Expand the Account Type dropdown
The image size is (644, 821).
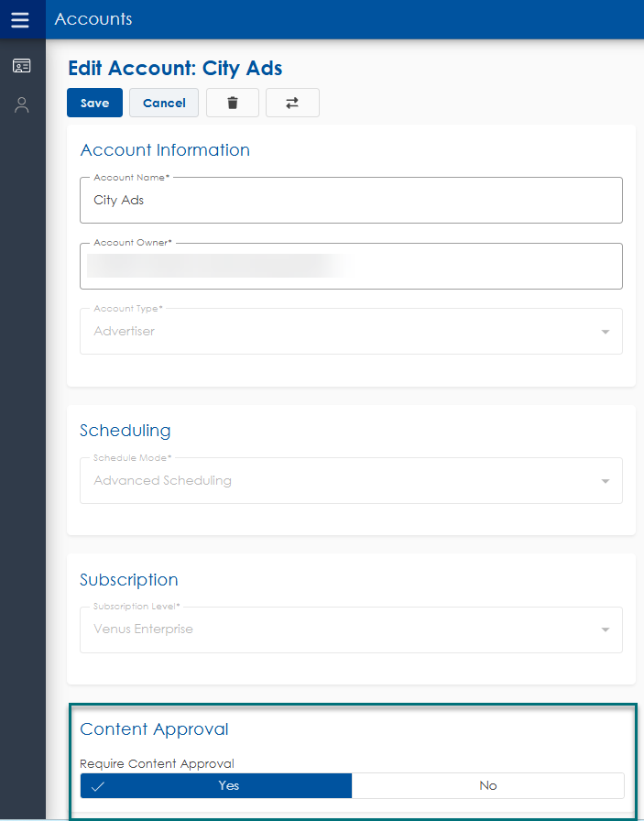tap(605, 332)
